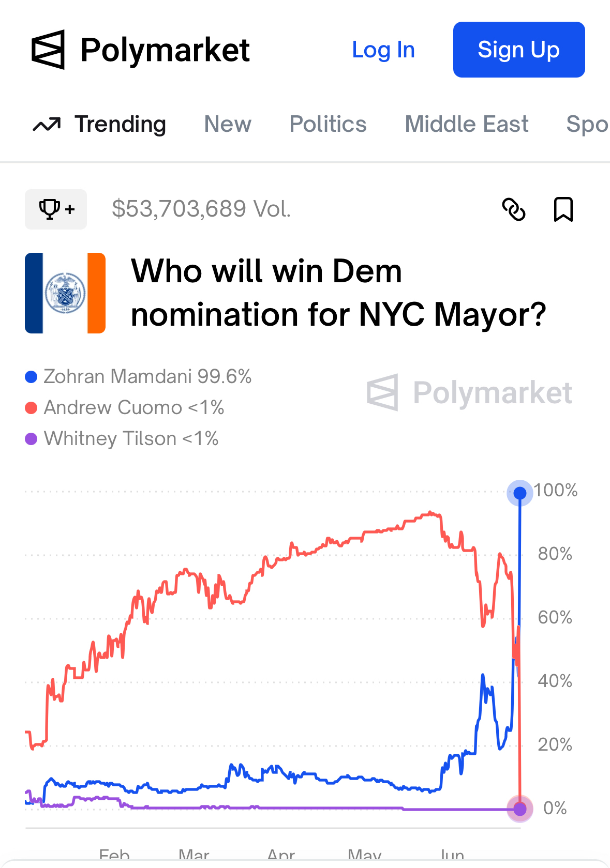Click the purple chart endpoint at 0%
Image resolution: width=610 pixels, height=868 pixels.
point(520,809)
